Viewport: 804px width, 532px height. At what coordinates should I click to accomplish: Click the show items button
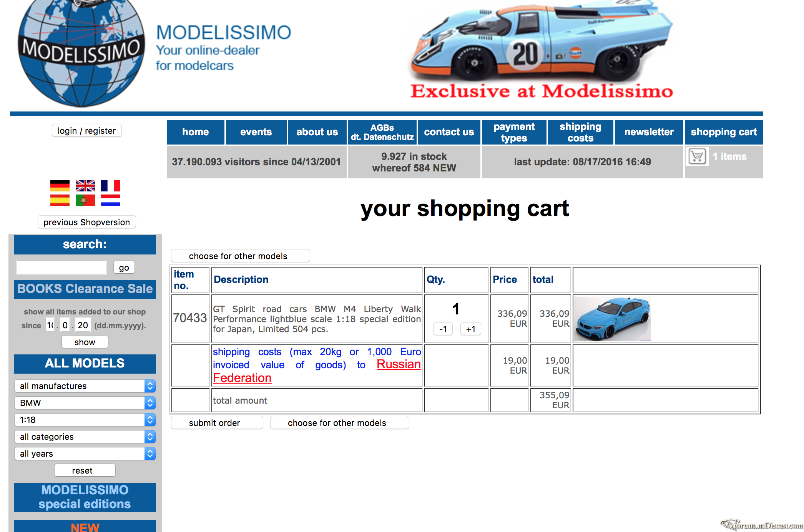tap(85, 342)
